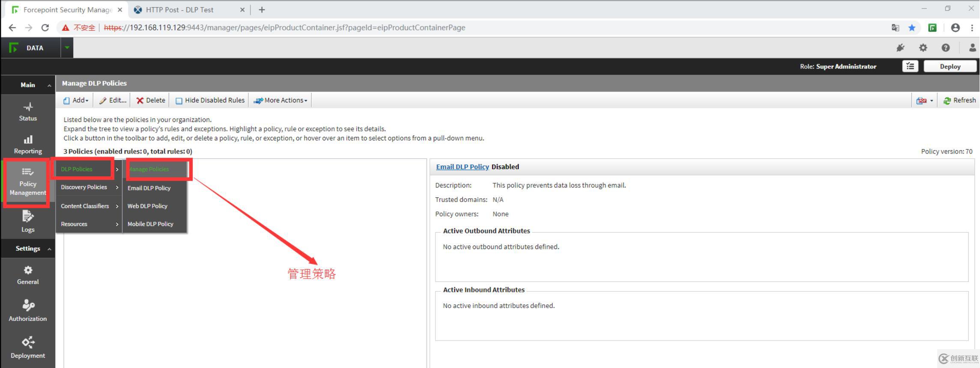Refresh the policy list
The width and height of the screenshot is (980, 368).
point(959,100)
